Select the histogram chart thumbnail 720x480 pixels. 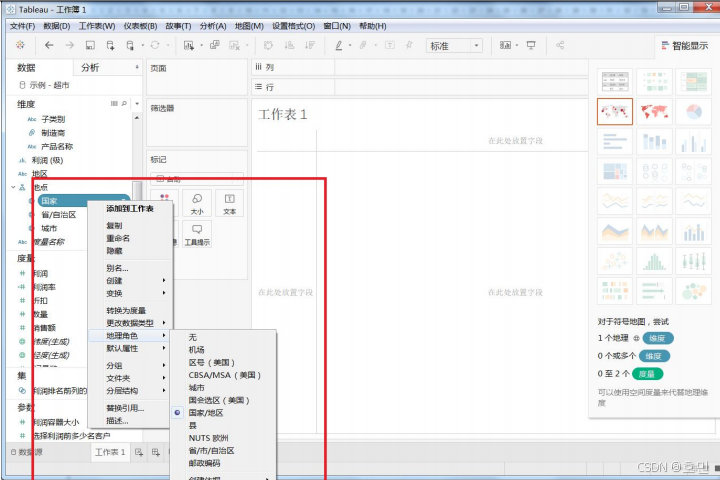654,261
